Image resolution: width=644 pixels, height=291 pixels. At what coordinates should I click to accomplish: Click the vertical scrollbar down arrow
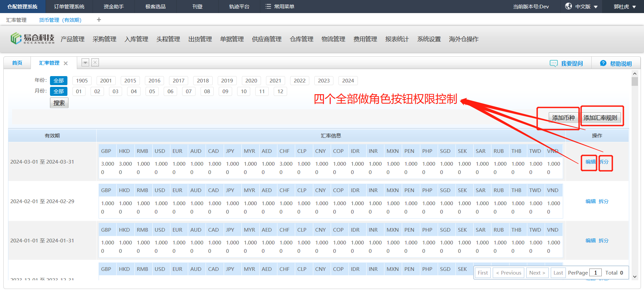[634, 277]
